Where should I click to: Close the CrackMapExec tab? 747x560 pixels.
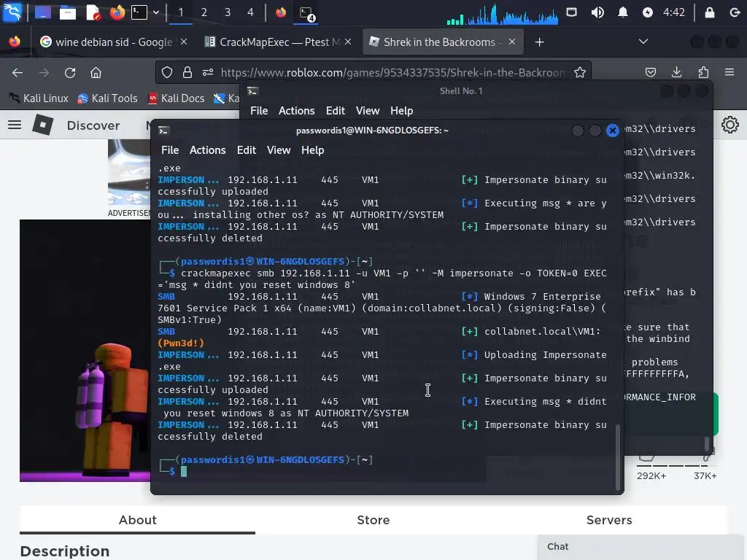348,42
